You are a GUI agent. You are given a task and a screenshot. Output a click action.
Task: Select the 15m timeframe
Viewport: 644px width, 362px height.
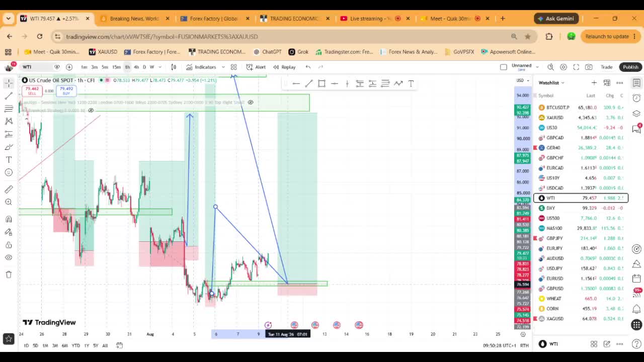click(x=116, y=67)
